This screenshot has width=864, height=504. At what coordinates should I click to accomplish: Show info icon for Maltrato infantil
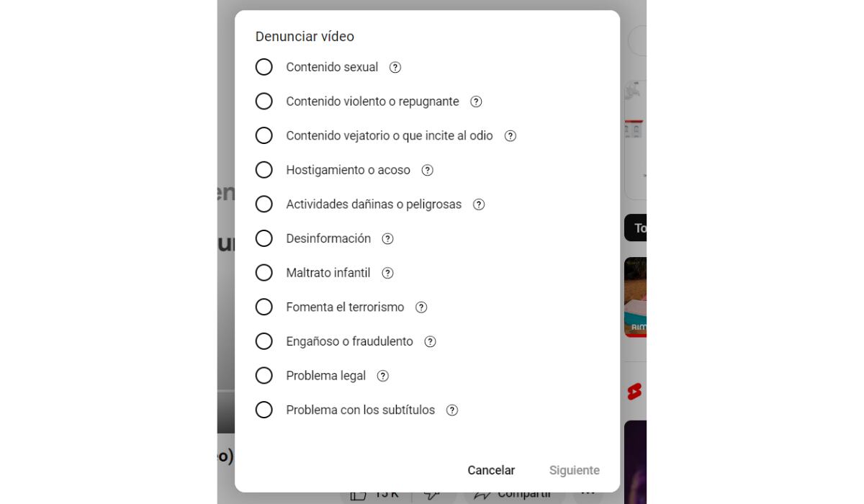pyautogui.click(x=387, y=273)
